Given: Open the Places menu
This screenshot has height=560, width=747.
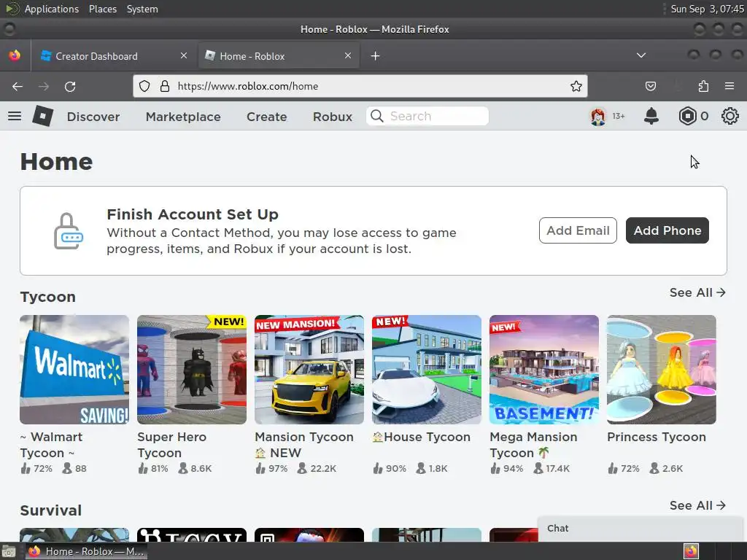Looking at the screenshot, I should coord(102,9).
